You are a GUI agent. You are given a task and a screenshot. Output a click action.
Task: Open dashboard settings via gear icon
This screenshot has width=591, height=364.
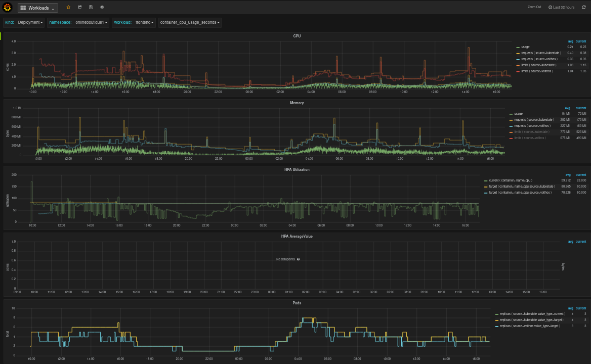click(x=102, y=7)
